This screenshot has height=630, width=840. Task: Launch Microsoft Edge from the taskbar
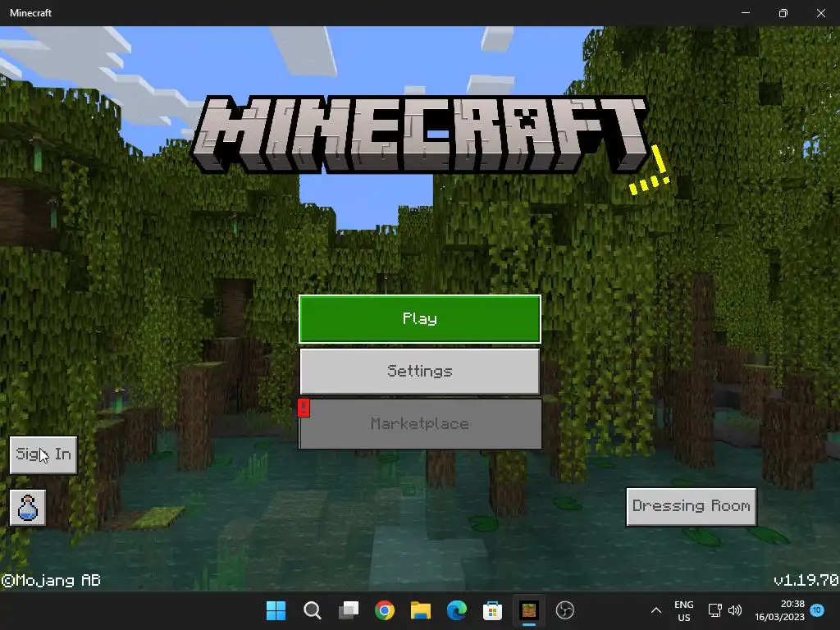point(456,610)
